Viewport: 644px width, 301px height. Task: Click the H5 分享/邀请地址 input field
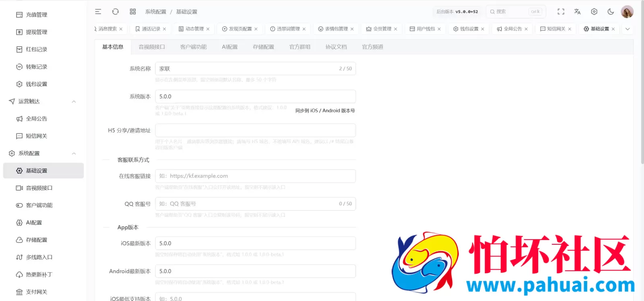click(x=255, y=130)
